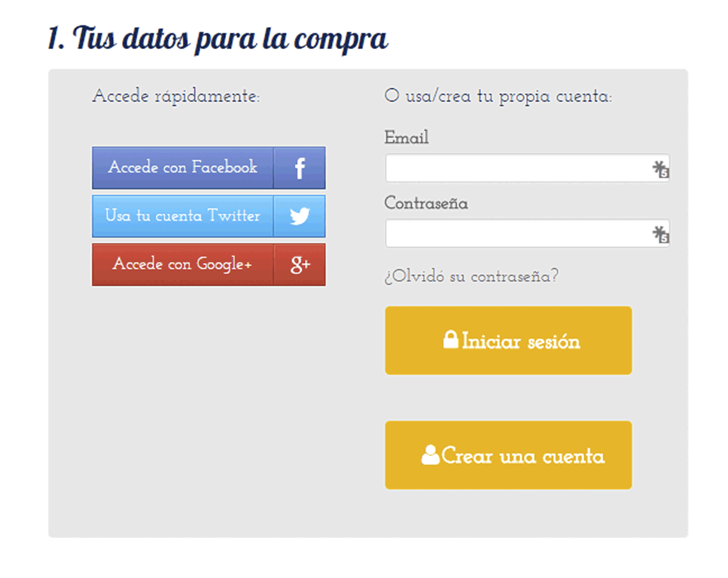Focus the Email input field
728x578 pixels.
point(527,168)
